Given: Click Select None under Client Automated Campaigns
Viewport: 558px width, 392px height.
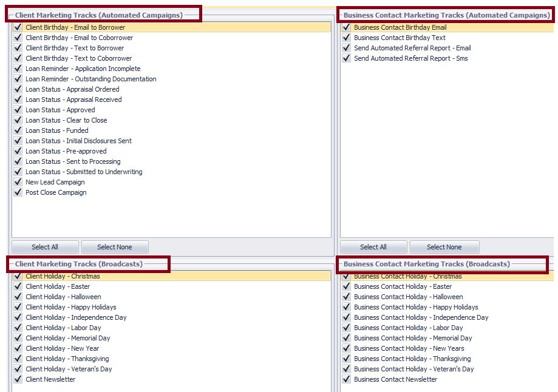Looking at the screenshot, I should pos(115,247).
